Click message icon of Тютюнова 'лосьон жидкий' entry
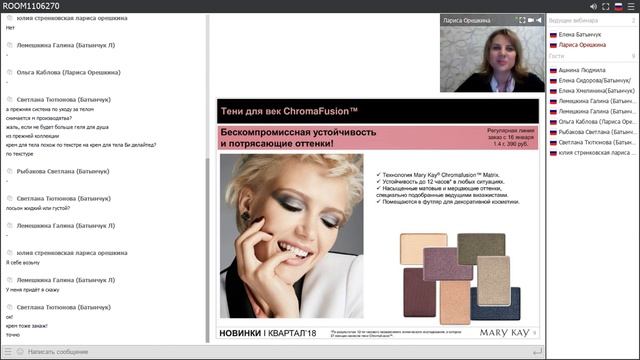640x360 pixels. pos(10,198)
